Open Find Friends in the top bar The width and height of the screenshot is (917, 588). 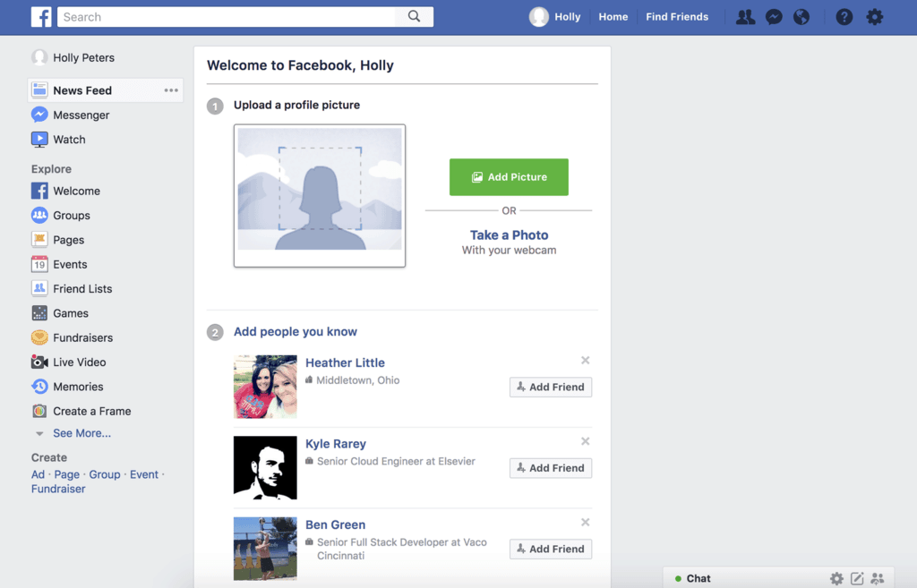(x=677, y=17)
